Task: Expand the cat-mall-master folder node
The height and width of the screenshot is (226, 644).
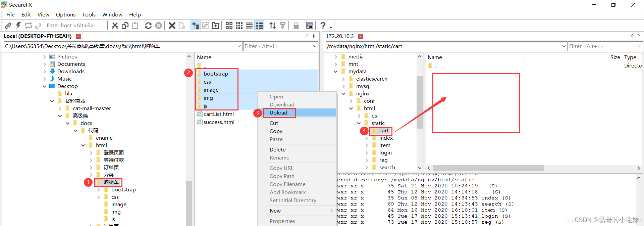Action: (x=60, y=108)
